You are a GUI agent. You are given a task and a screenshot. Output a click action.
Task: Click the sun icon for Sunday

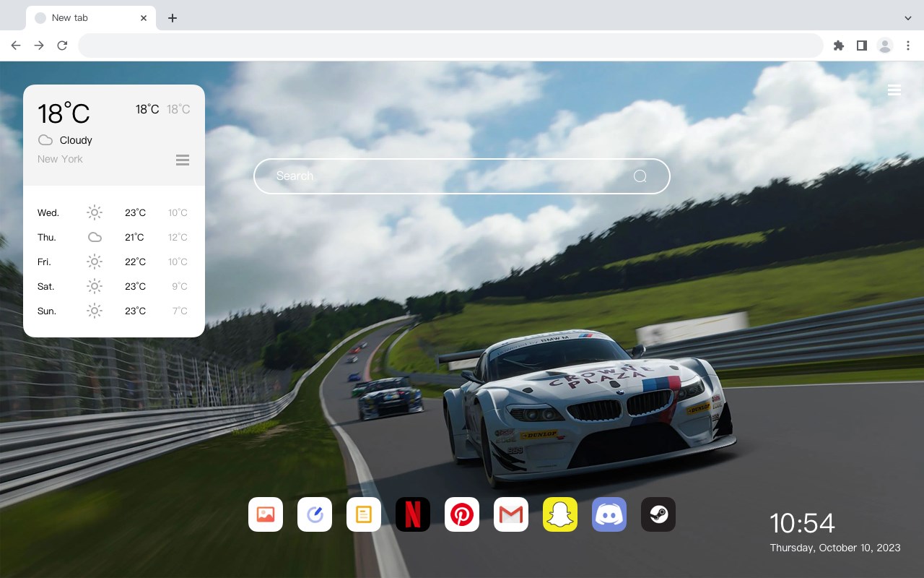(x=95, y=311)
